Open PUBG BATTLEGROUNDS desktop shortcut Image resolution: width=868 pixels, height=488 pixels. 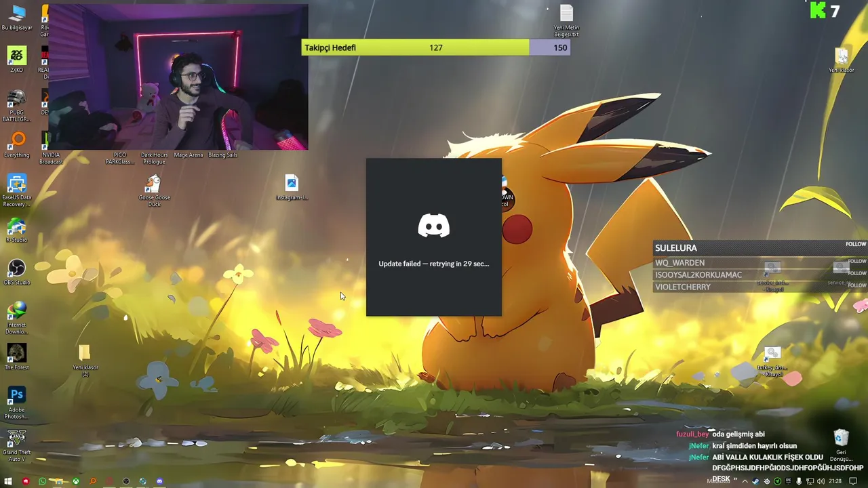(x=17, y=106)
